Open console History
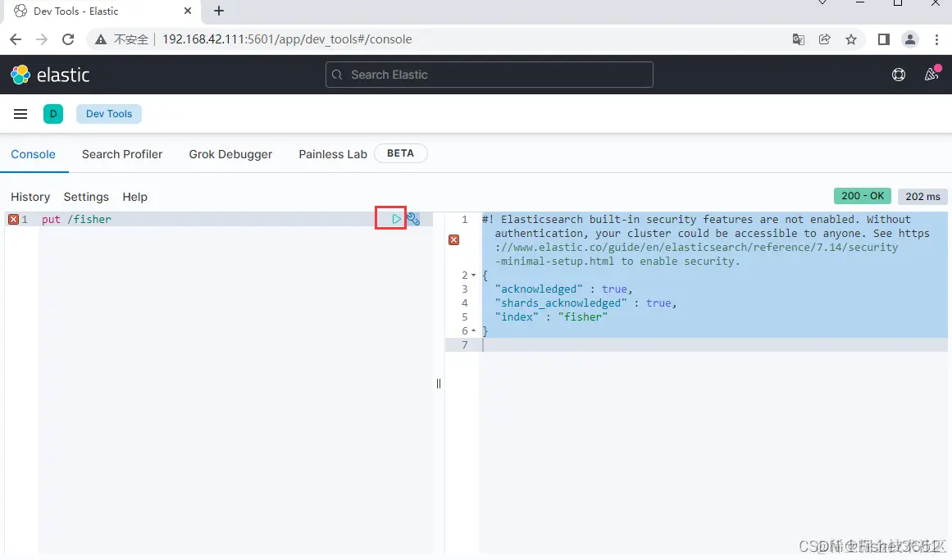952x560 pixels. (x=30, y=197)
